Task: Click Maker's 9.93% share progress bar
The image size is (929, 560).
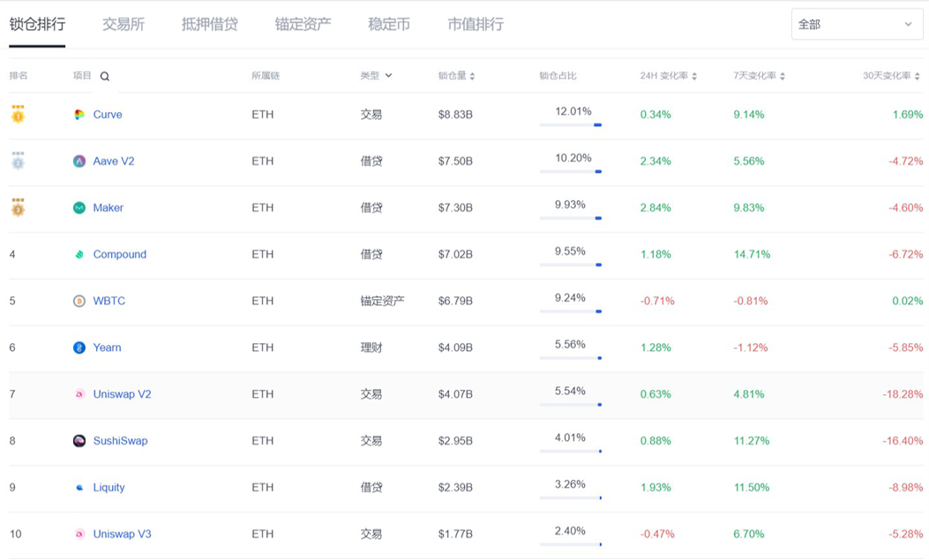Action: 571,219
